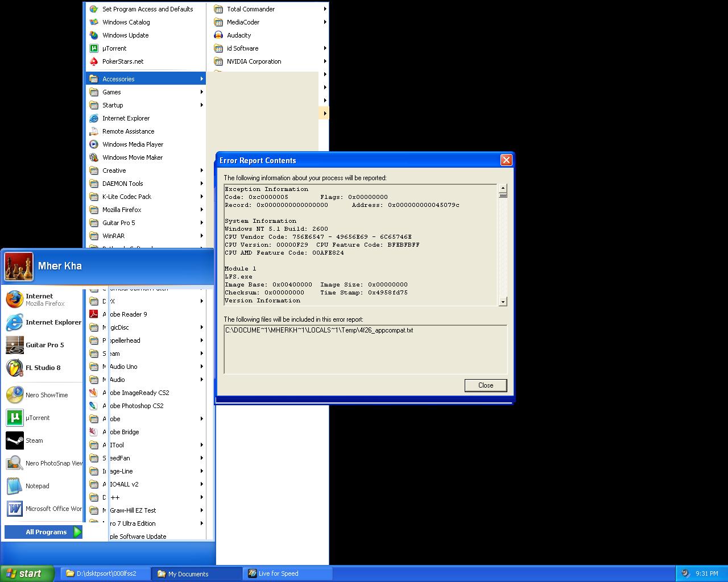Select the McGraw-Hill EZ Test folder
Image resolution: width=728 pixels, height=582 pixels.
click(146, 510)
